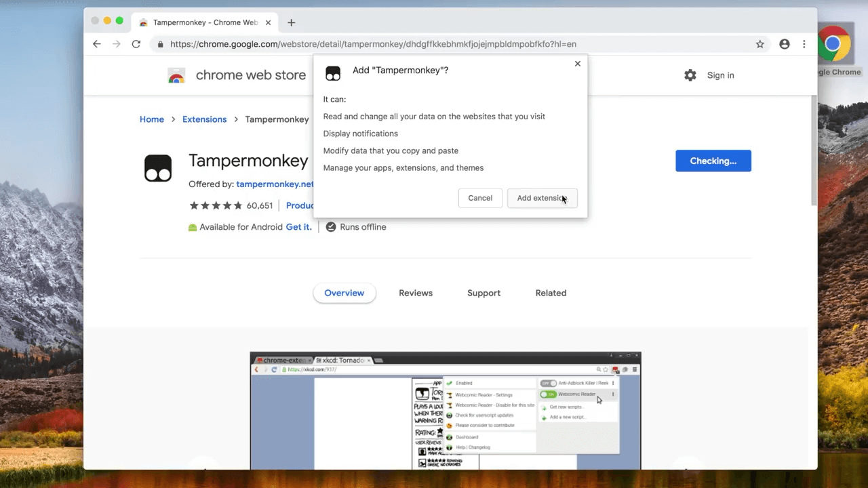Click the Cancel button in the dialog
Image resolution: width=868 pixels, height=488 pixels.
coord(480,198)
